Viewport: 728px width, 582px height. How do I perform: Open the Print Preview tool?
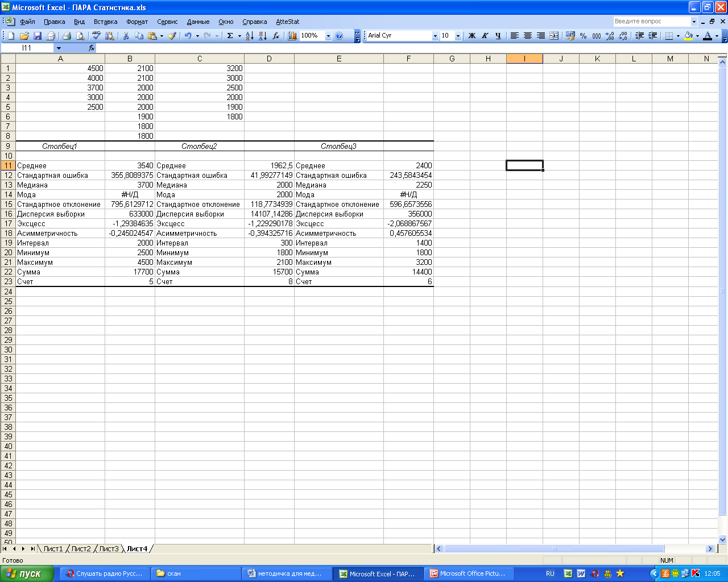tap(80, 36)
